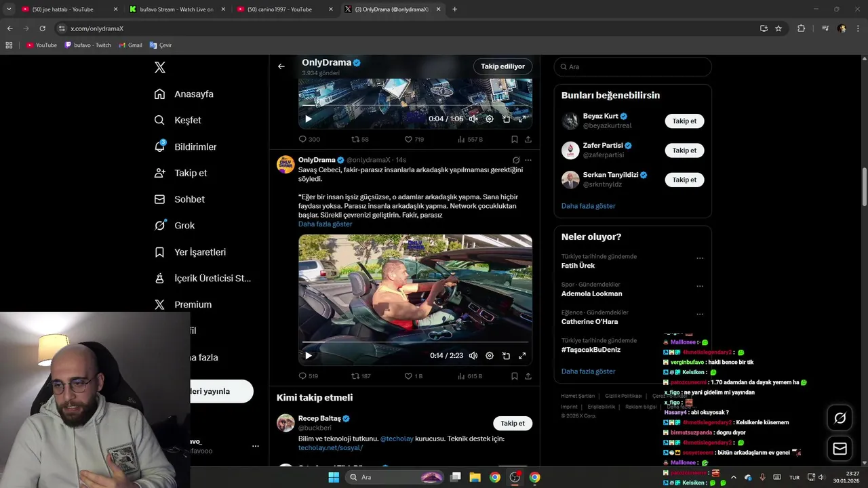Image resolution: width=868 pixels, height=488 pixels.
Task: Share the post with 1 B likes
Action: click(528, 375)
